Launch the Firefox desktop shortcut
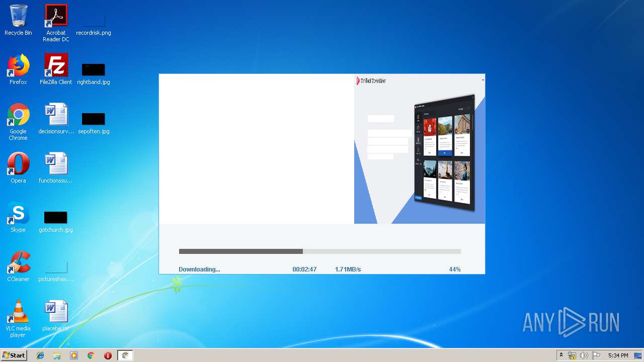644x362 pixels. (18, 69)
